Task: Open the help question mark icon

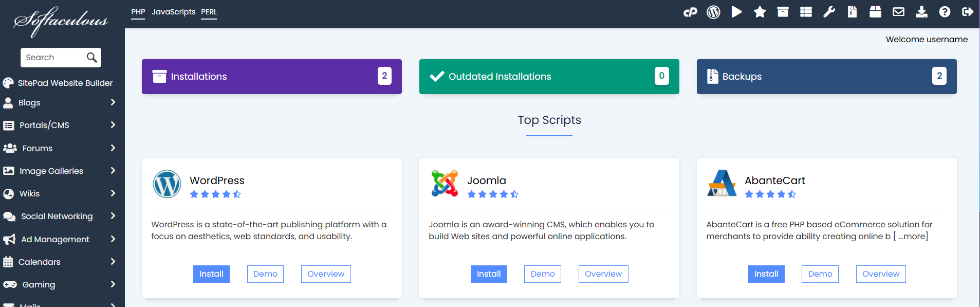Action: coord(945,12)
